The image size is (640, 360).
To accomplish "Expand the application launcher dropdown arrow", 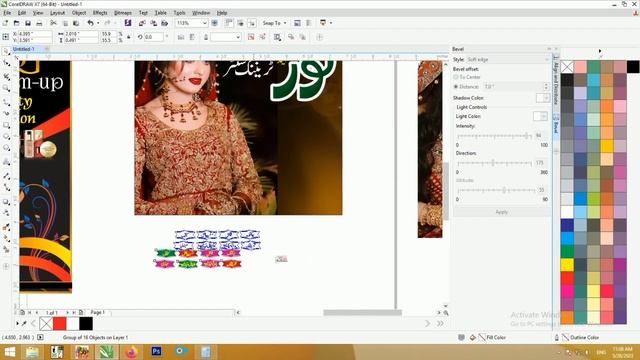I will 331,23.
